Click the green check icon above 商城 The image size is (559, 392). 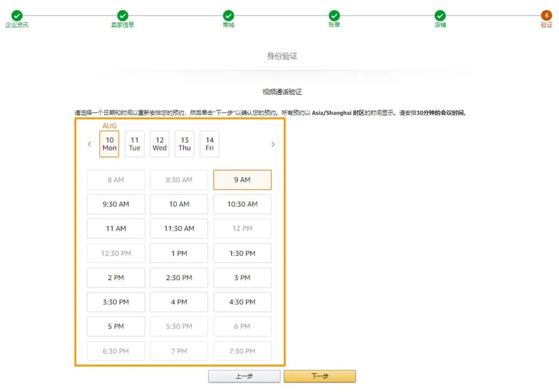coord(228,16)
